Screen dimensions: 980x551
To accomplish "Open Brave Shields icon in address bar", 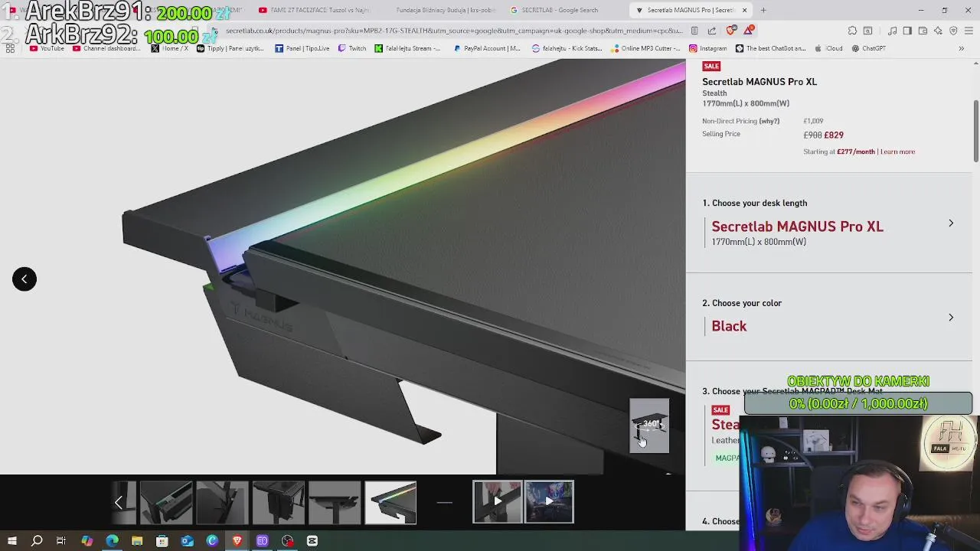I will click(x=730, y=31).
